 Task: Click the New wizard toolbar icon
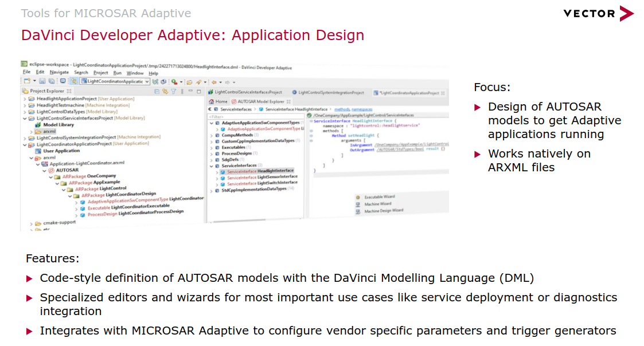(x=27, y=81)
